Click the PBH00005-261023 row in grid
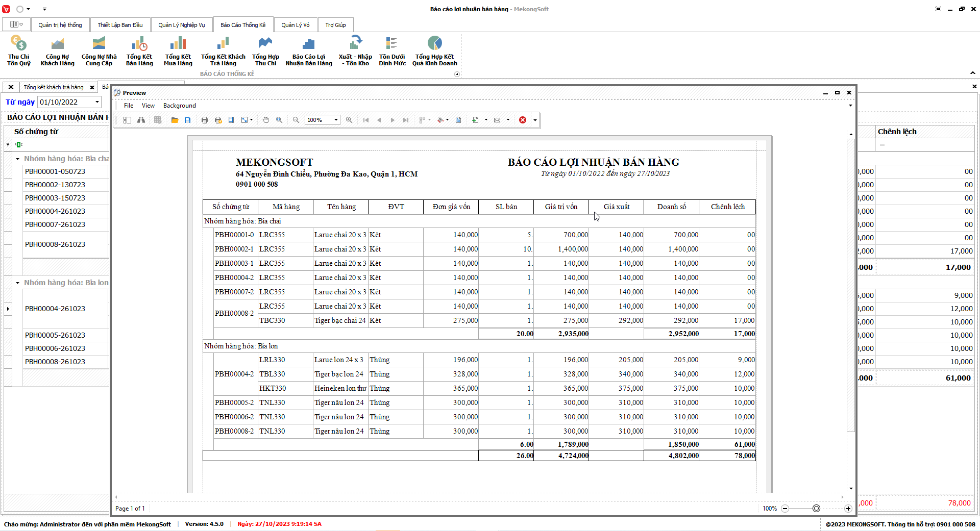This screenshot has height=531, width=980. pos(55,335)
